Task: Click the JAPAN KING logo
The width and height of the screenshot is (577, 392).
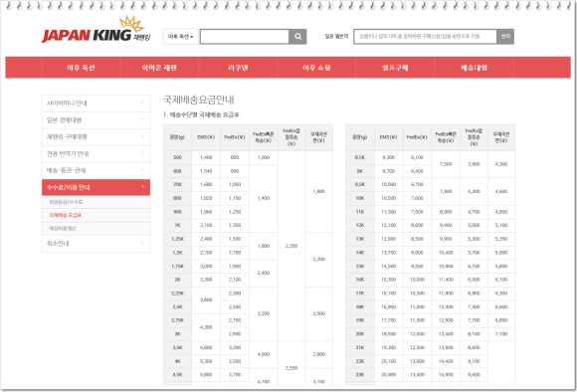Action: [96, 30]
